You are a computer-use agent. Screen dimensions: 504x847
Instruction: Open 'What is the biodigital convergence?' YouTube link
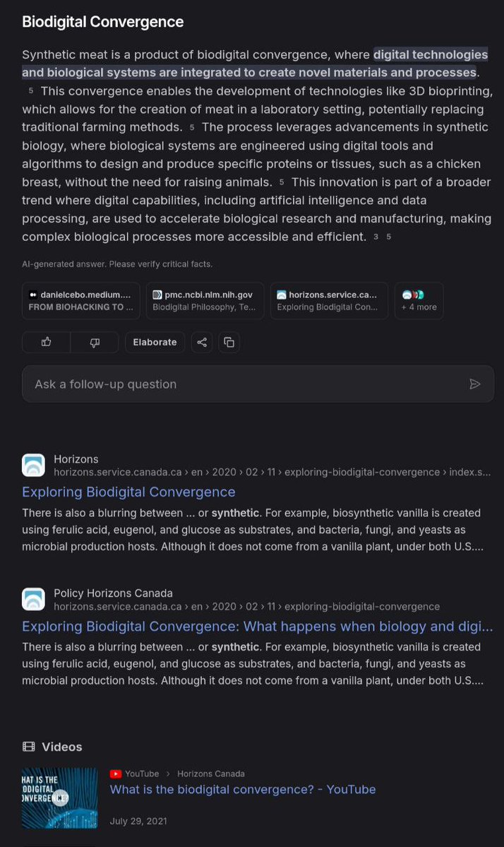click(242, 789)
